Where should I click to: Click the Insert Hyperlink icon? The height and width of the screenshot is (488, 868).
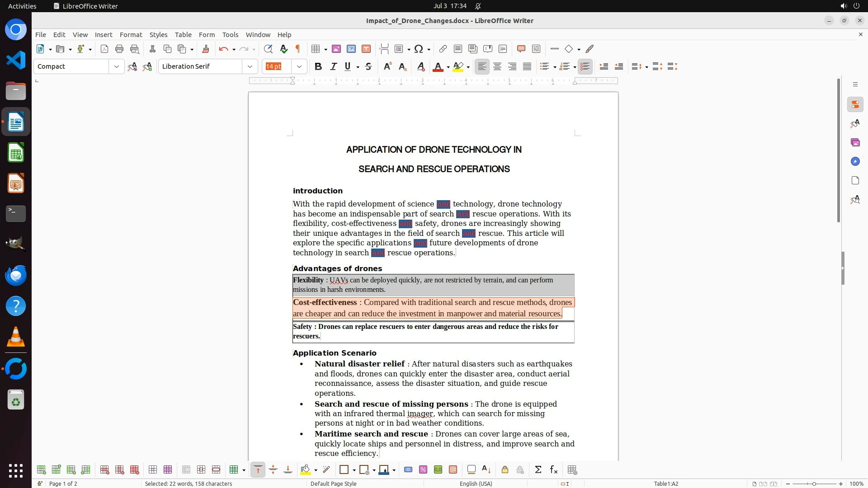tap(443, 49)
